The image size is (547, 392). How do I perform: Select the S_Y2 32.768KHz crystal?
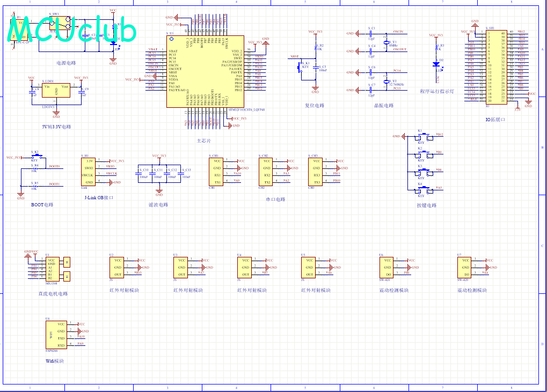click(x=386, y=82)
